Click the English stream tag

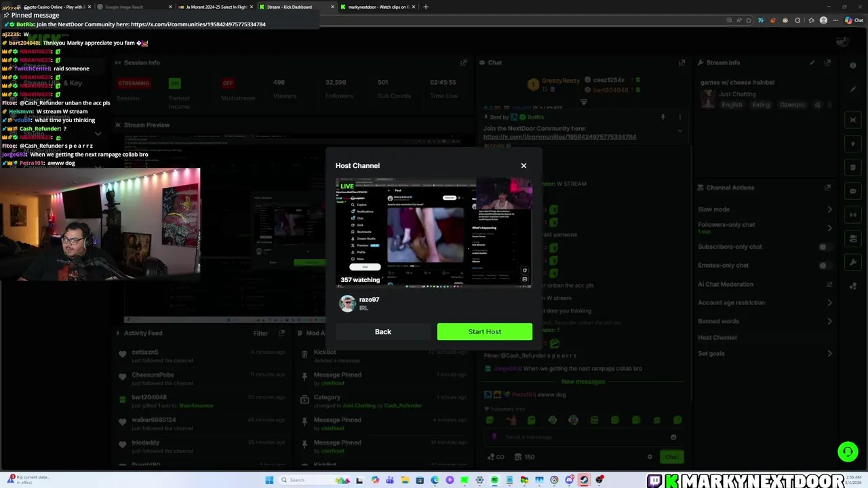[x=732, y=105]
